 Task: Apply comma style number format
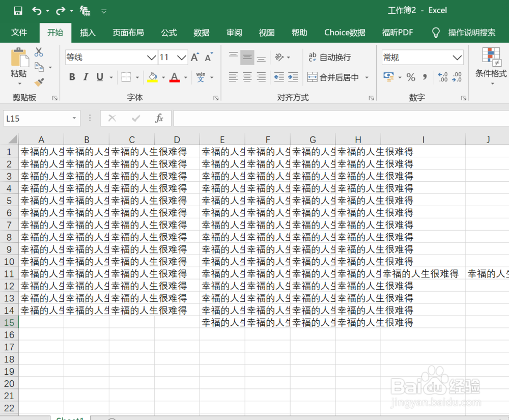pyautogui.click(x=425, y=77)
